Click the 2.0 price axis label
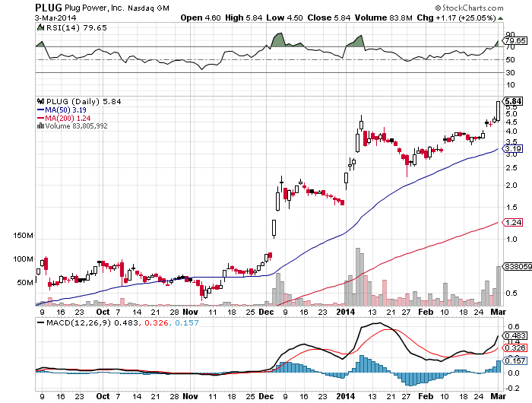The width and height of the screenshot is (532, 403). coord(511,186)
